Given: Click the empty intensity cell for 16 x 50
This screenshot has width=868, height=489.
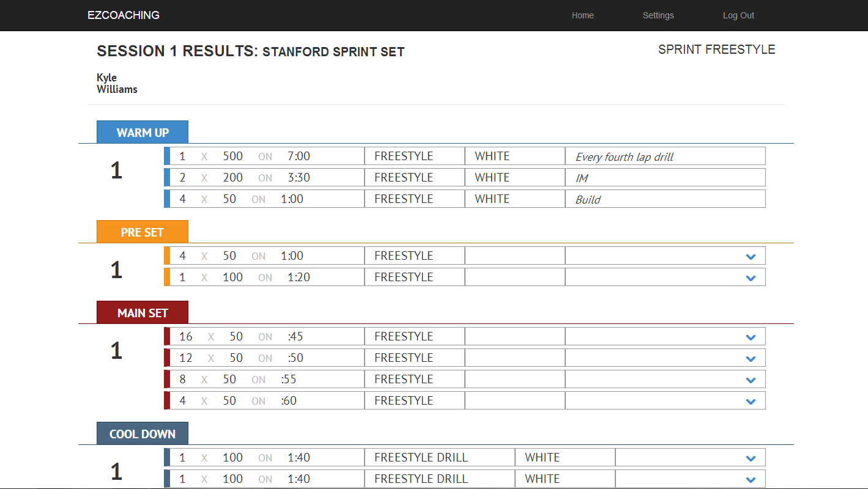Looking at the screenshot, I should tap(514, 337).
